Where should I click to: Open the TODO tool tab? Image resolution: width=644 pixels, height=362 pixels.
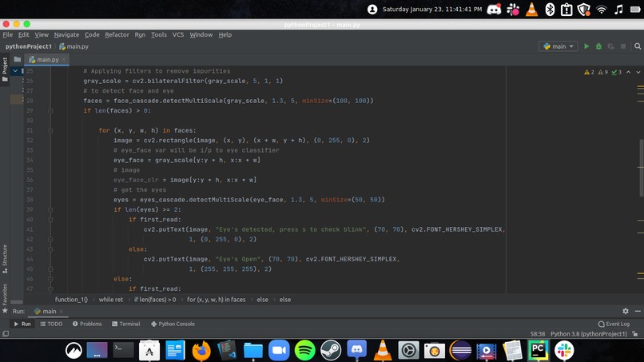click(51, 324)
